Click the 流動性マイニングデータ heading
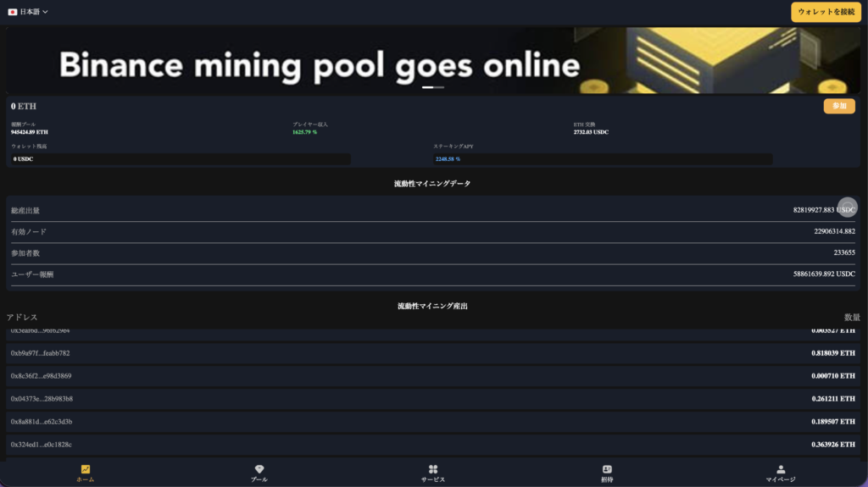 [x=432, y=184]
